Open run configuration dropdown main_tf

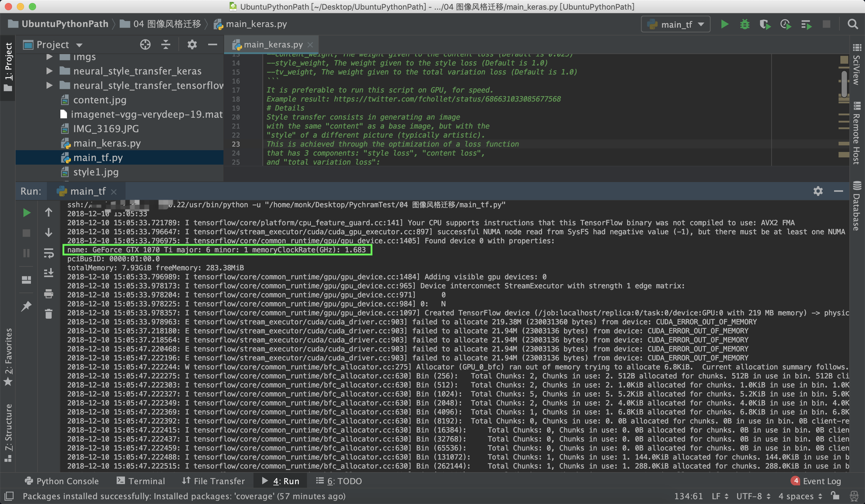(x=675, y=25)
